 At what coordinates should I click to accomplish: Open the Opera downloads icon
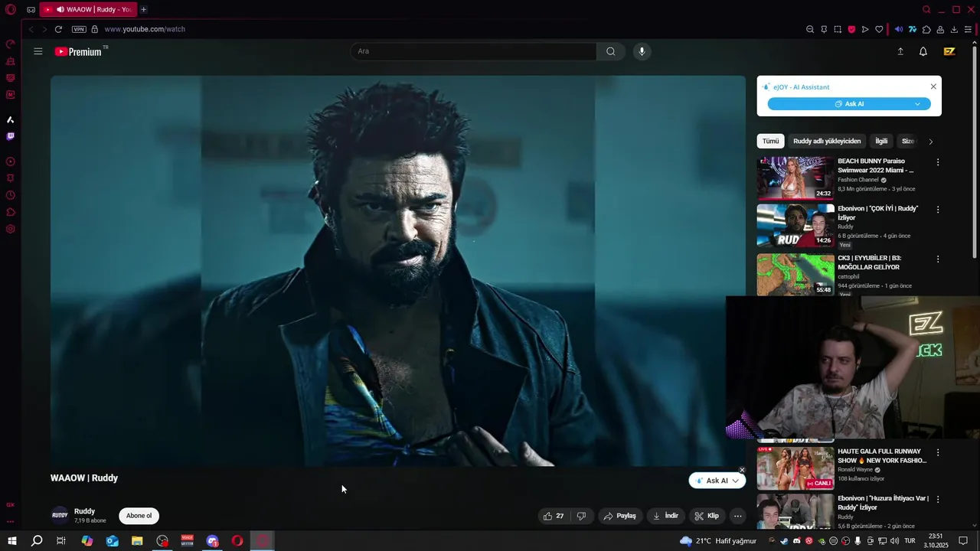coord(954,29)
